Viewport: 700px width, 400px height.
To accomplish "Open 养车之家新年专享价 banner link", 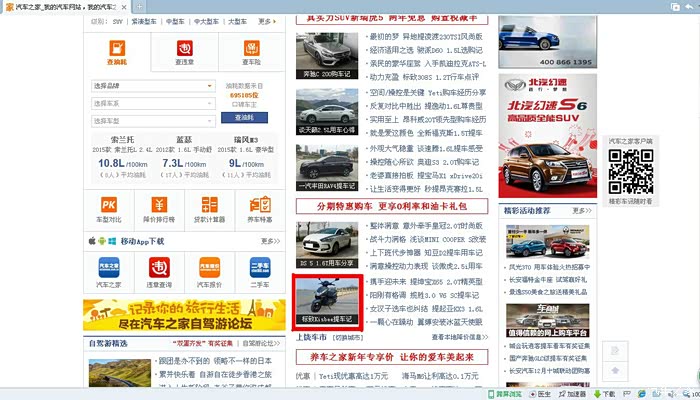I will [392, 357].
